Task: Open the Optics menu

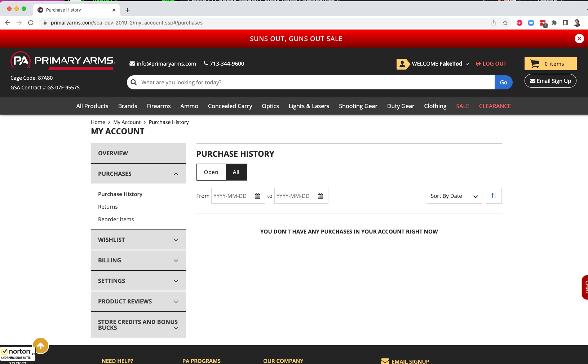Action: point(270,106)
